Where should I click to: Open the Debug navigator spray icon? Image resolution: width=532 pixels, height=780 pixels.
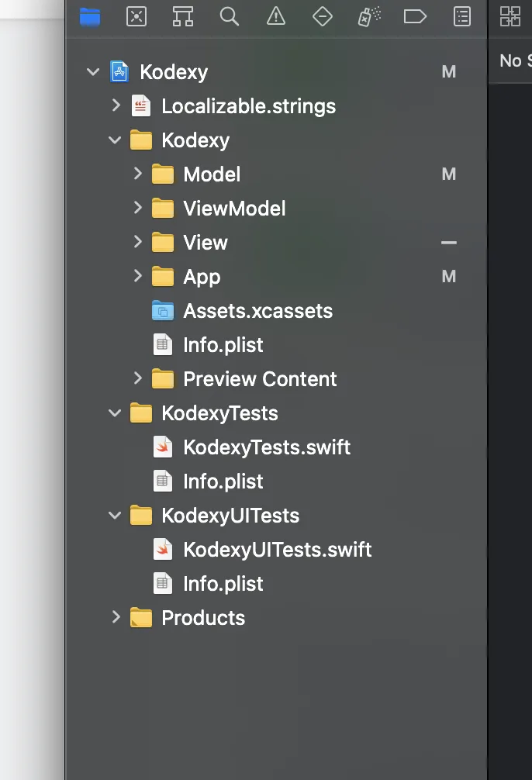(368, 16)
